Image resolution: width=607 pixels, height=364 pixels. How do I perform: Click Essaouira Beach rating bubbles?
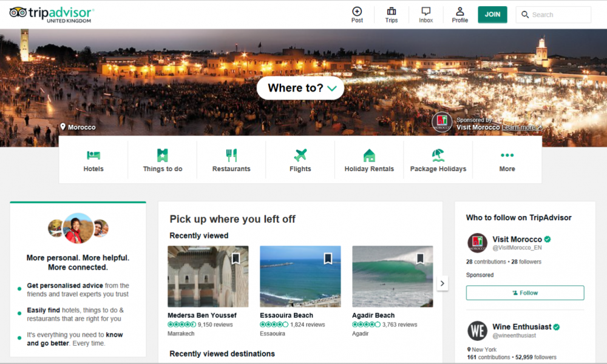[274, 325]
